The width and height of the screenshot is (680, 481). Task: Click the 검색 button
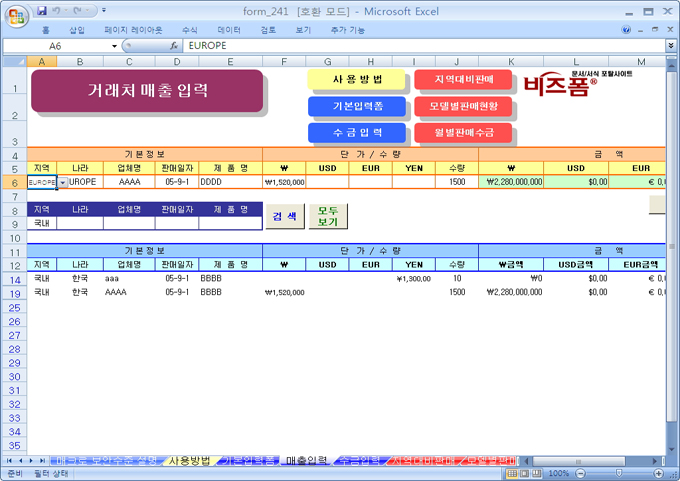point(284,216)
